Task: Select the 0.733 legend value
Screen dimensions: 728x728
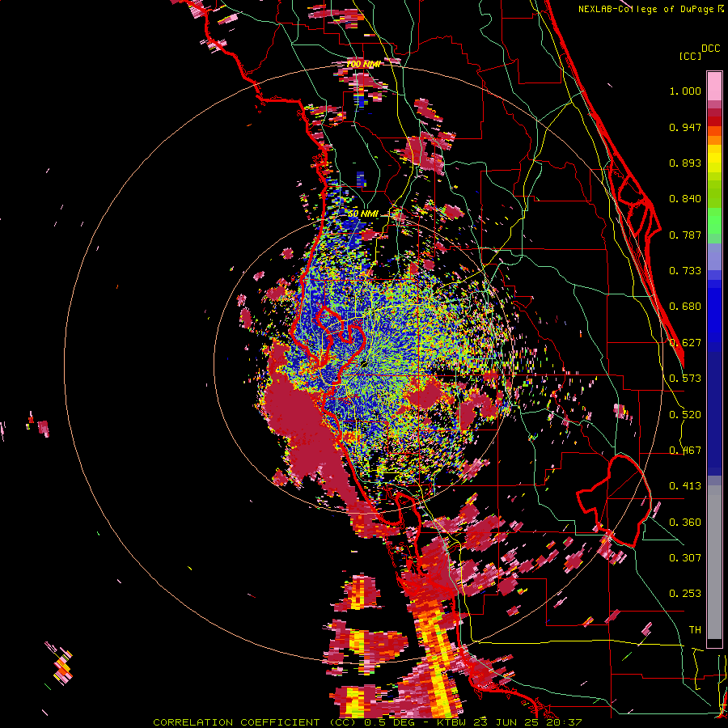Action: [x=685, y=271]
